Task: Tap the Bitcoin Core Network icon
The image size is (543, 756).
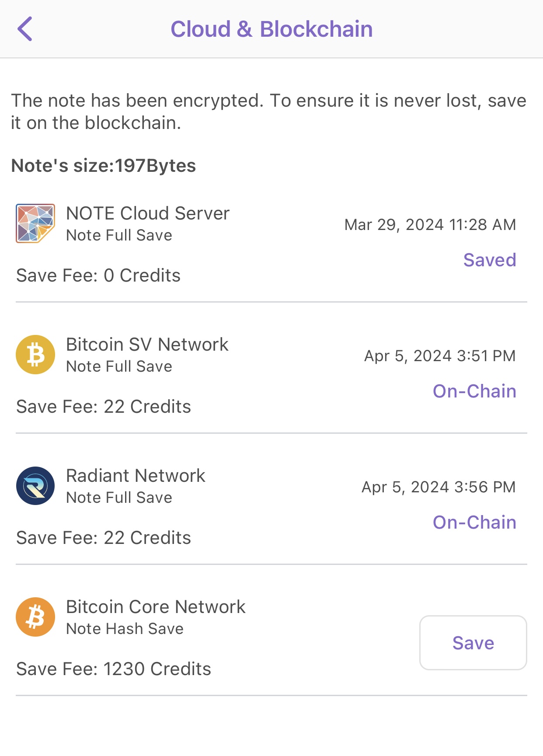Action: click(35, 617)
